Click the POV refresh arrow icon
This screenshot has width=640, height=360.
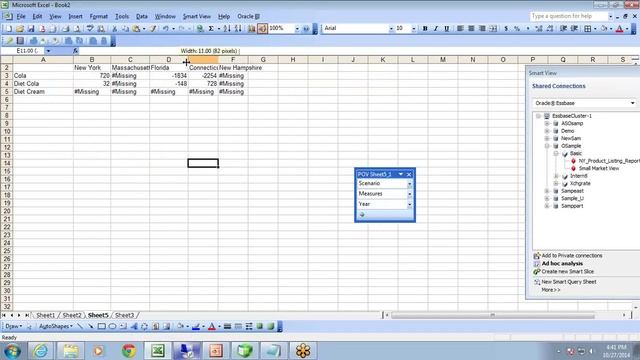[x=362, y=215]
